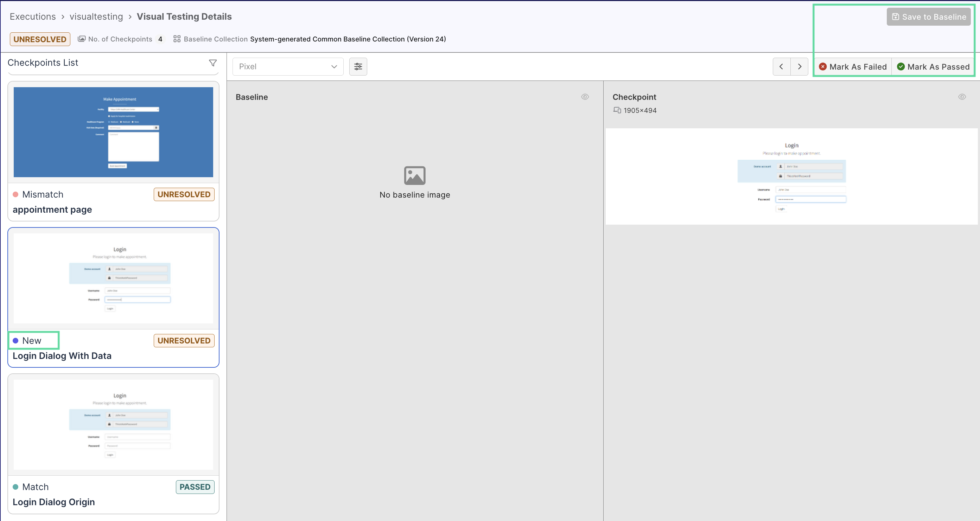Open the comparison settings sliders icon
This screenshot has height=521, width=980.
358,66
